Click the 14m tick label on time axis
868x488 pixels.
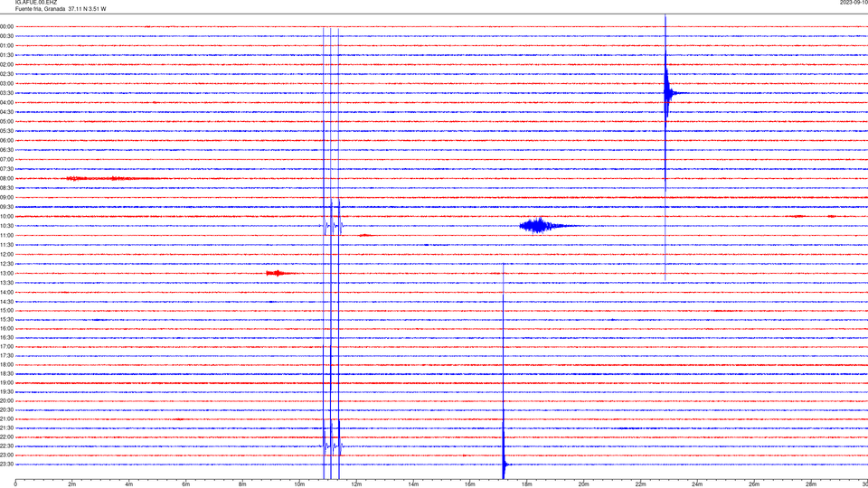tap(413, 484)
